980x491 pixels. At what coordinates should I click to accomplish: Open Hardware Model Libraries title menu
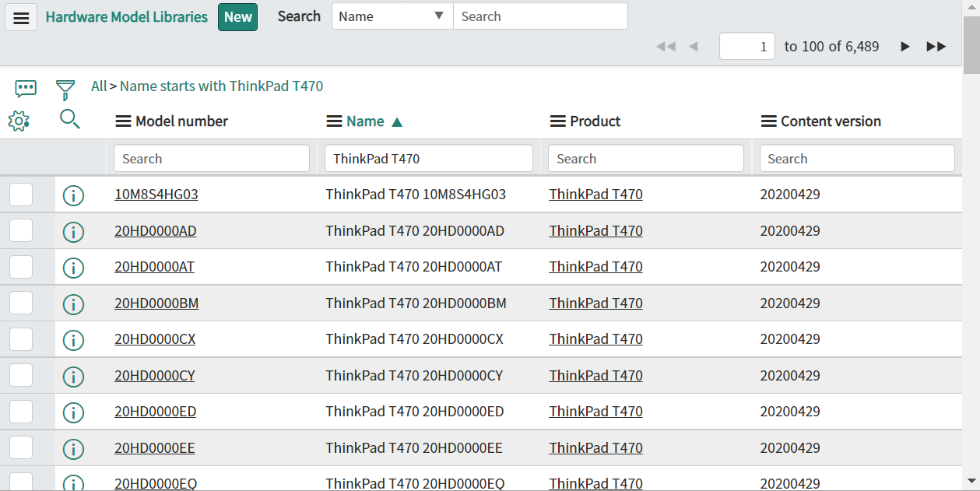(x=127, y=17)
